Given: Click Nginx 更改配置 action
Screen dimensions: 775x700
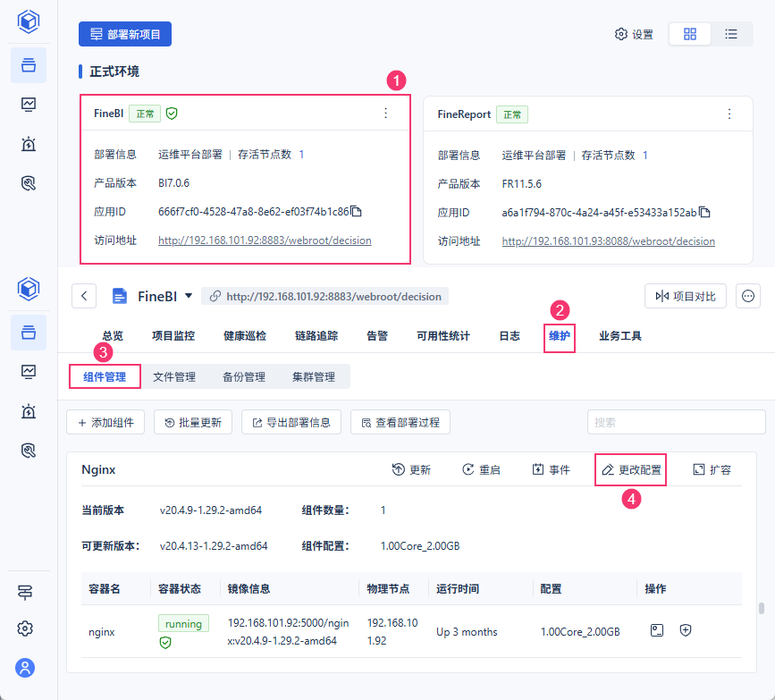Looking at the screenshot, I should coord(631,469).
